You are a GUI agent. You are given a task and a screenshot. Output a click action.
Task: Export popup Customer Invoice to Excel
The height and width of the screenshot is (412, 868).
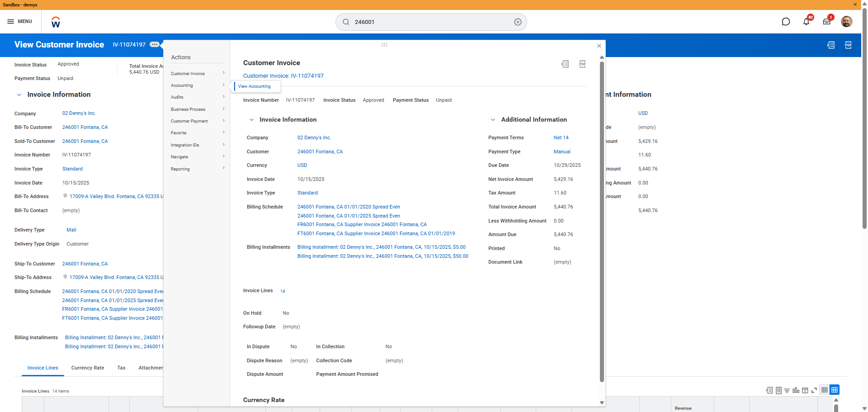click(565, 64)
